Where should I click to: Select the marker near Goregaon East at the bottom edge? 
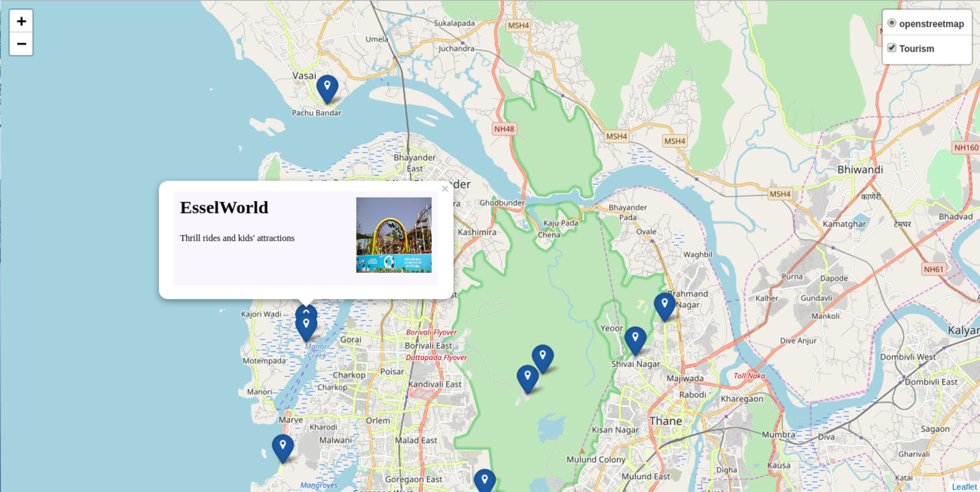click(x=485, y=480)
